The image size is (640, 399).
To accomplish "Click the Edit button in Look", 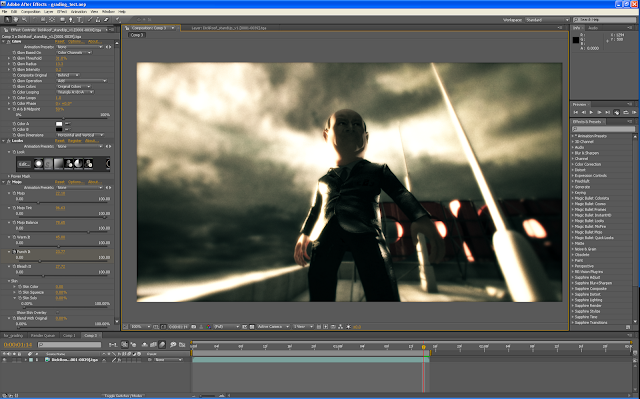I will 24,164.
